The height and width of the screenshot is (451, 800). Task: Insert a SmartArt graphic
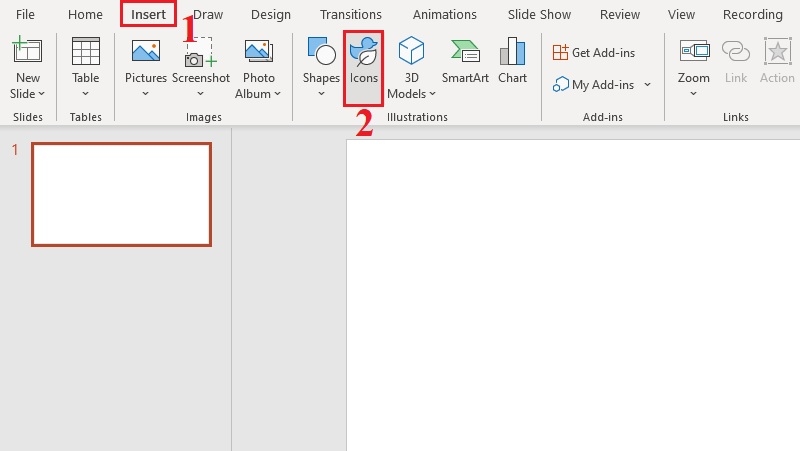coord(465,60)
